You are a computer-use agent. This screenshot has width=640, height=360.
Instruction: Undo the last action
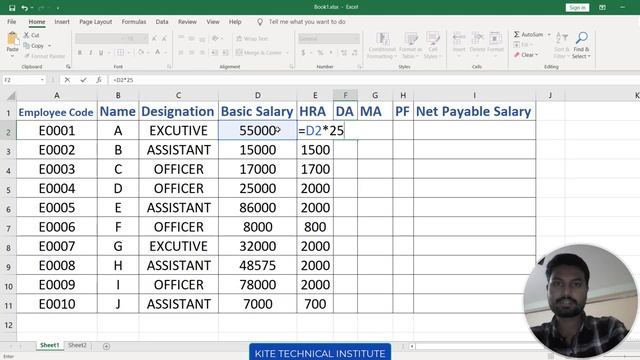coord(24,8)
